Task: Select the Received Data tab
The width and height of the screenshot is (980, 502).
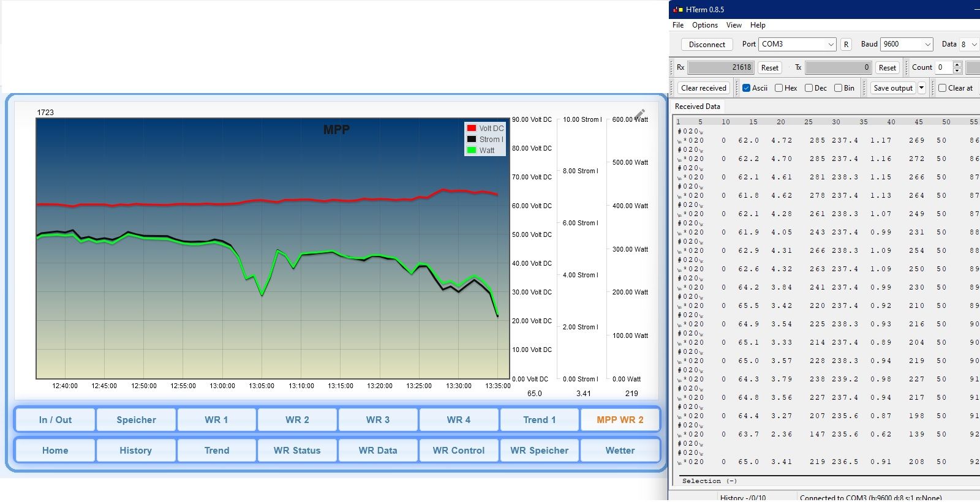Action: [698, 107]
